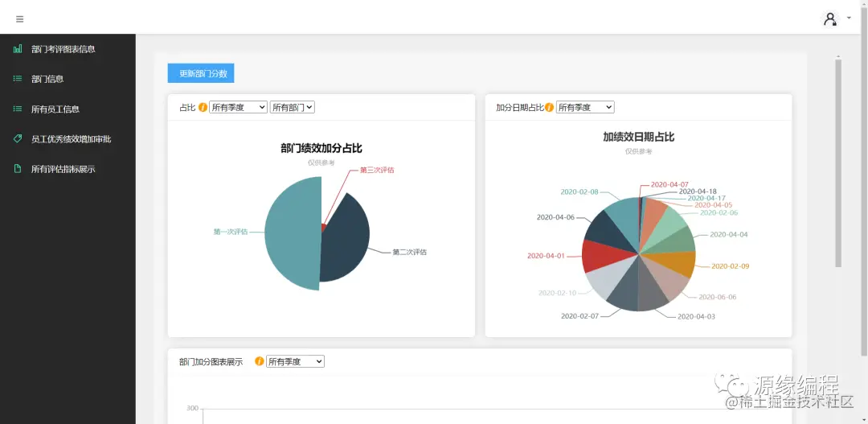This screenshot has width=868, height=424.
Task: Open the user avatar icon
Action: (829, 19)
